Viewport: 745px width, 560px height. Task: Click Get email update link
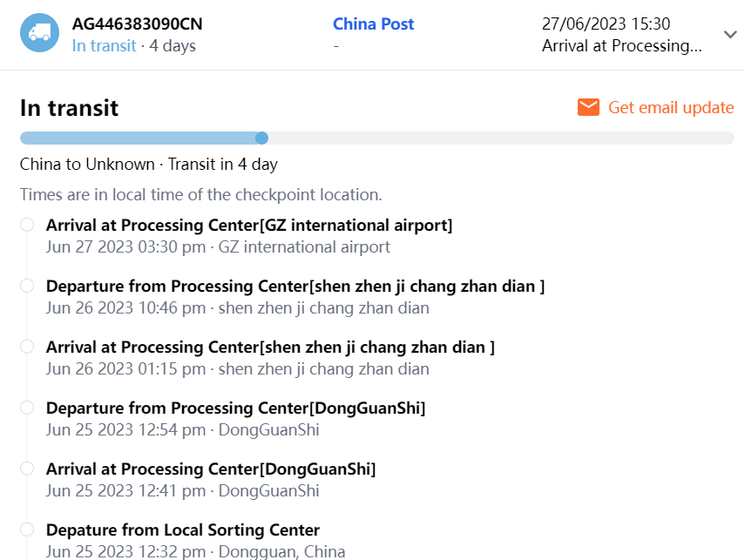(671, 107)
